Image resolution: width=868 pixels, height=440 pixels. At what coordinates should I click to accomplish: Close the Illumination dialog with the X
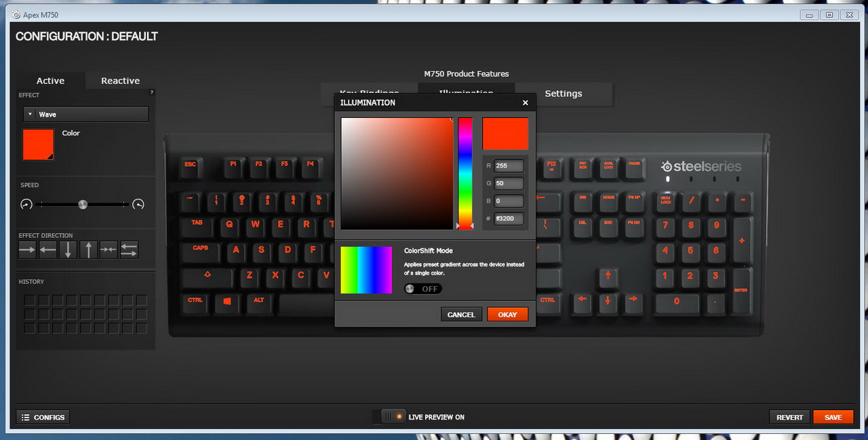click(525, 103)
